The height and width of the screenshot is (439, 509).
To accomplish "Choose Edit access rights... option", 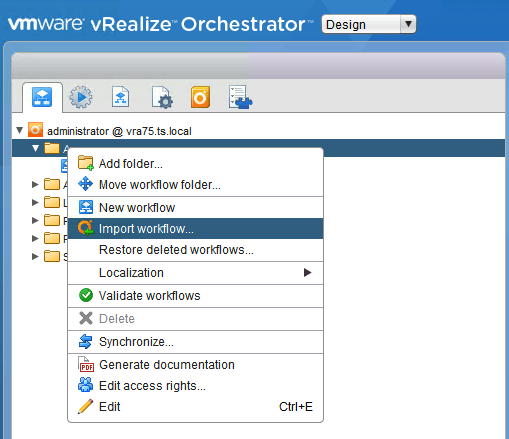I will pyautogui.click(x=195, y=386).
